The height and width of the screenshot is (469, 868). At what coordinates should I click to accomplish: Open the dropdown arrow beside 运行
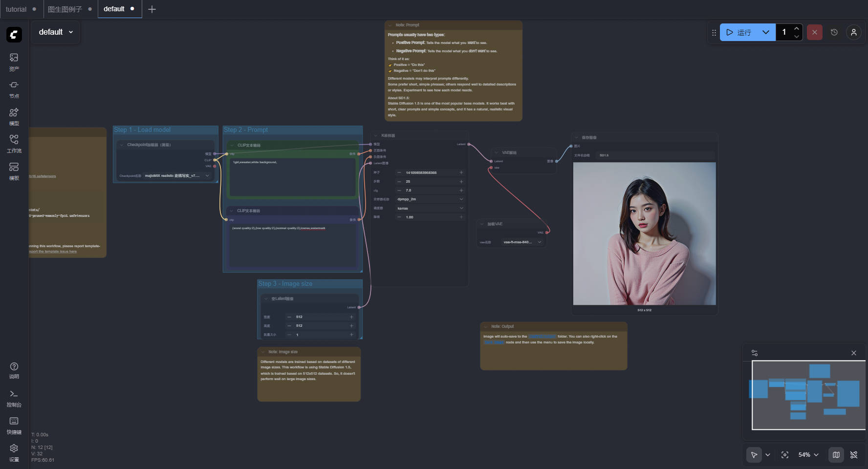[766, 32]
